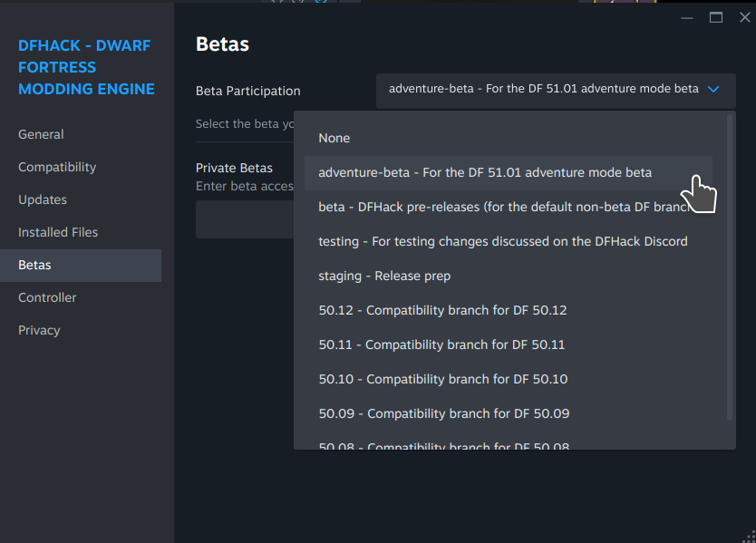Go to the Updates tab

43,199
